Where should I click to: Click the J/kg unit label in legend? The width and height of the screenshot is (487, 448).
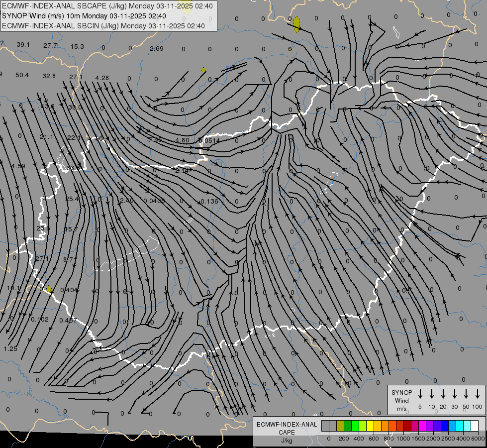pos(287,441)
